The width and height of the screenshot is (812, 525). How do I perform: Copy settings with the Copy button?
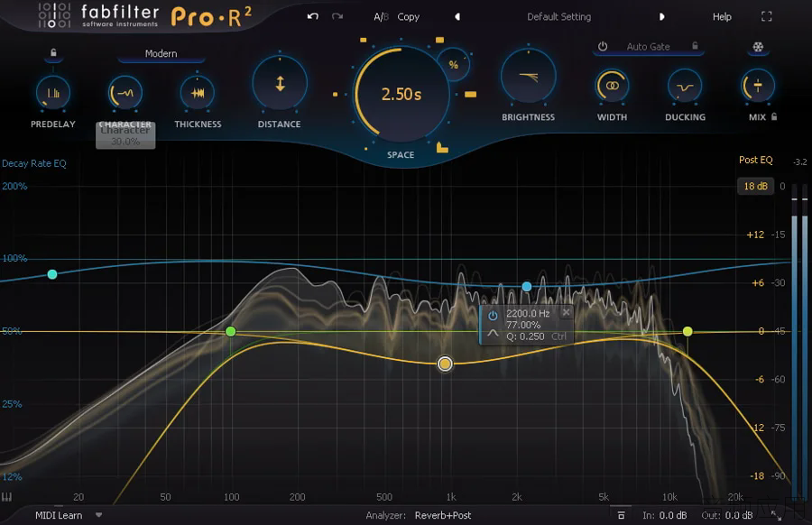(408, 16)
